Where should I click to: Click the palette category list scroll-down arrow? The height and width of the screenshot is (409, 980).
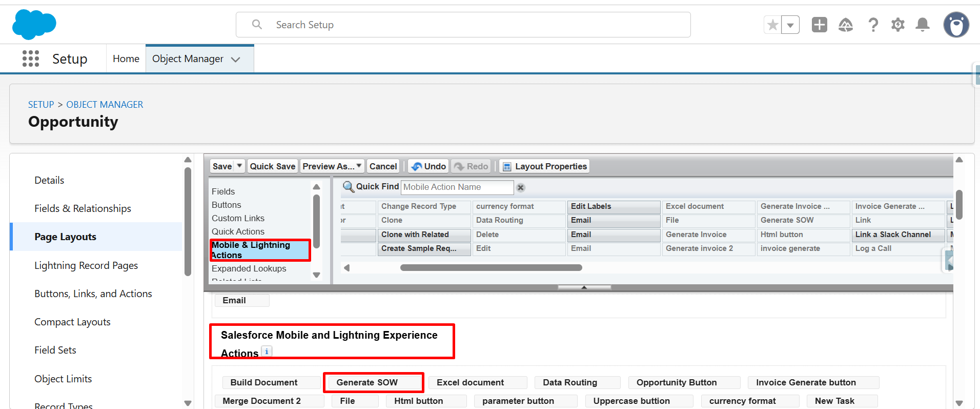[x=316, y=275]
